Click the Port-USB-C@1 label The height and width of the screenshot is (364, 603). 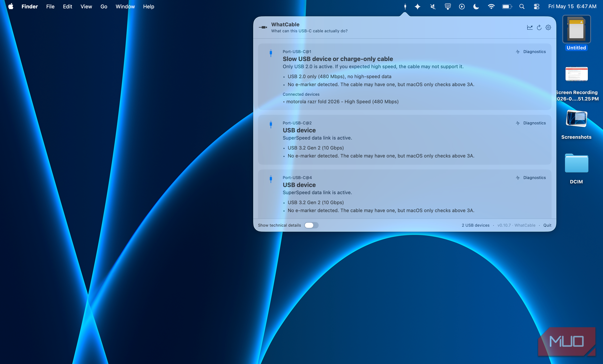pos(297,52)
